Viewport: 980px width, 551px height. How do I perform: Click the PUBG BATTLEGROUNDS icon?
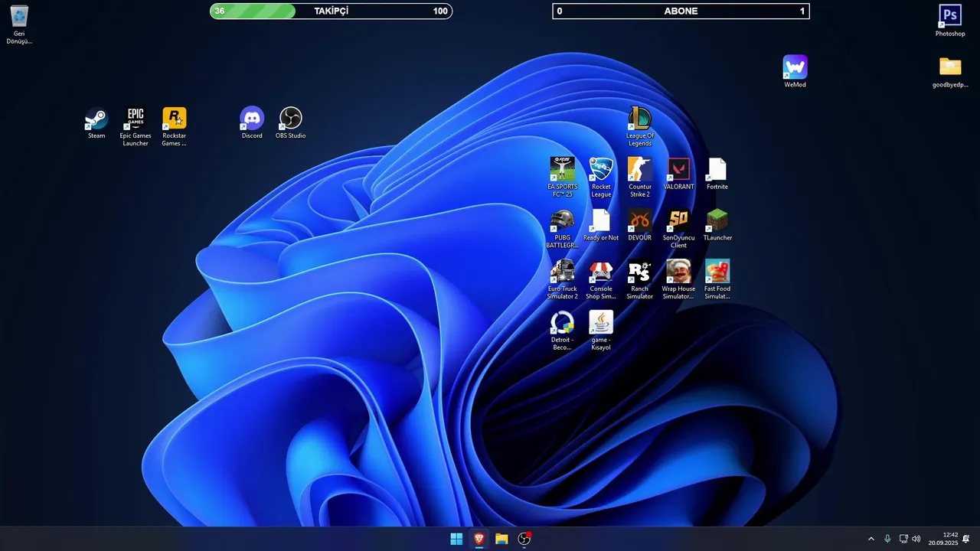563,229
